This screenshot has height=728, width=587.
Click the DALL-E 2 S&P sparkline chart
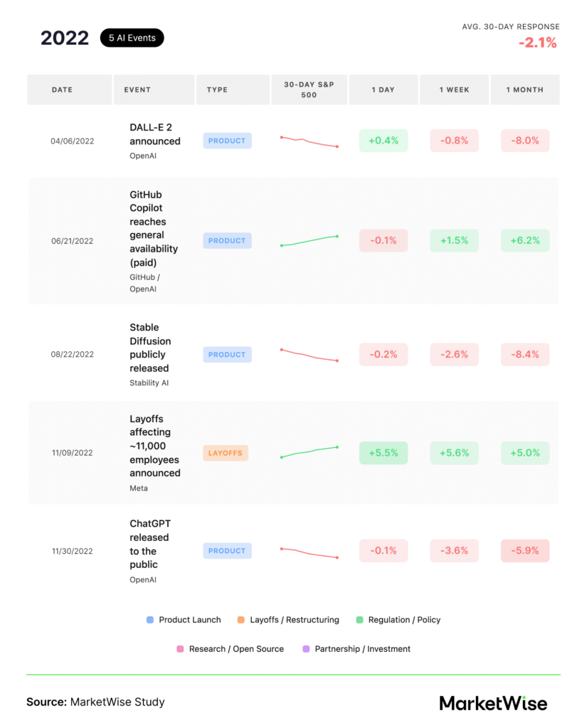tap(309, 141)
